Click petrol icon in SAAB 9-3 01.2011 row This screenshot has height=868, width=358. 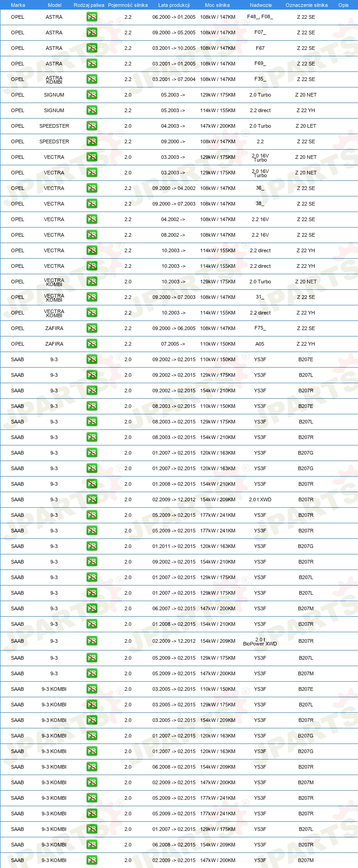point(92,546)
